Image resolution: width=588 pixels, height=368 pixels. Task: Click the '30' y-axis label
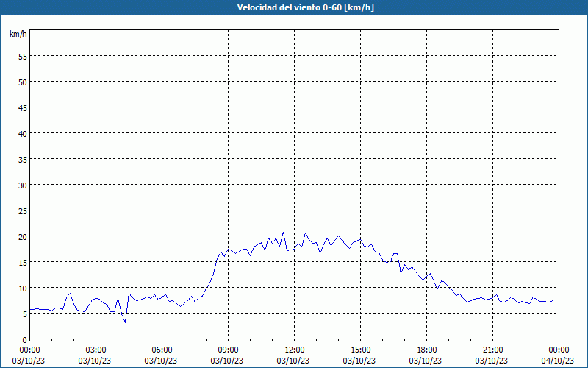[x=23, y=185]
